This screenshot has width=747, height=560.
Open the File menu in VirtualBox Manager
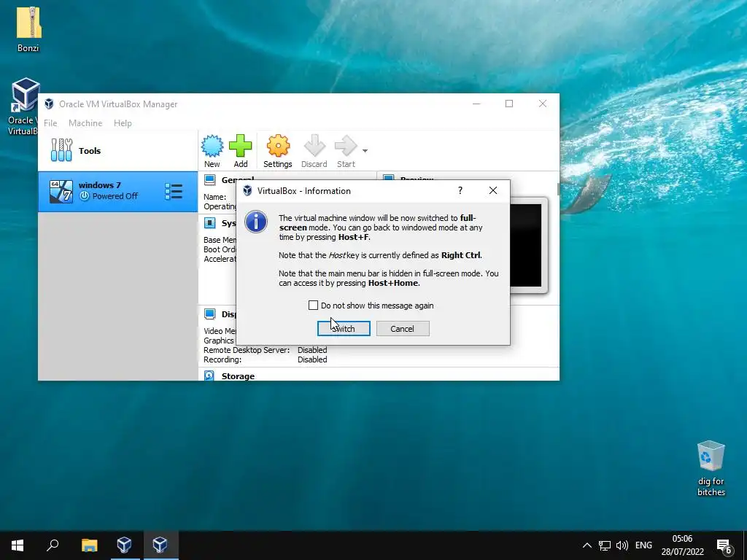[50, 122]
